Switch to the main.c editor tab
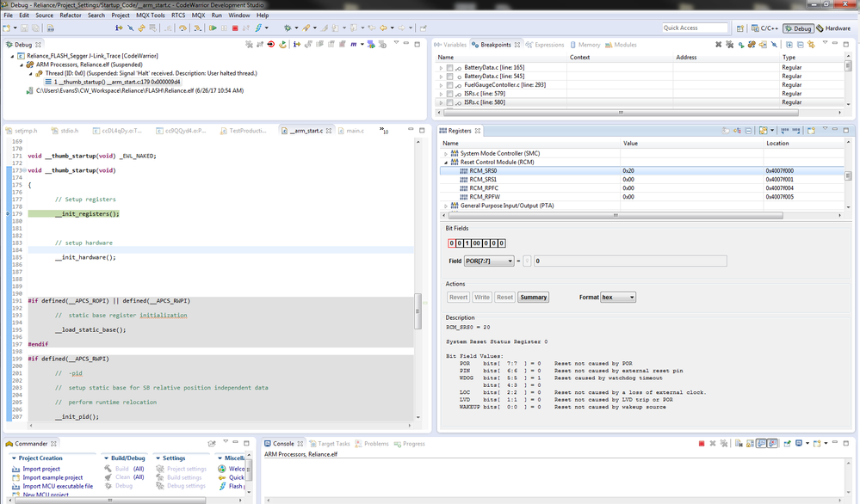 [x=351, y=131]
